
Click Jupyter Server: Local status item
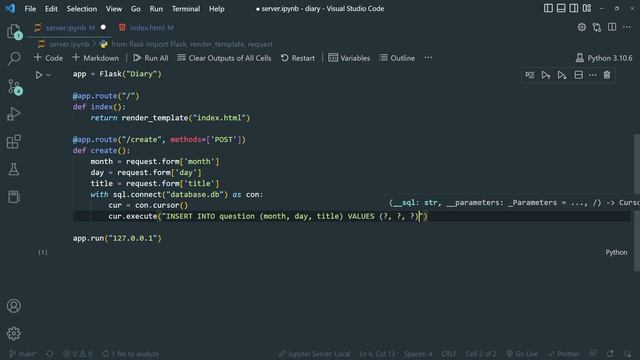point(314,354)
